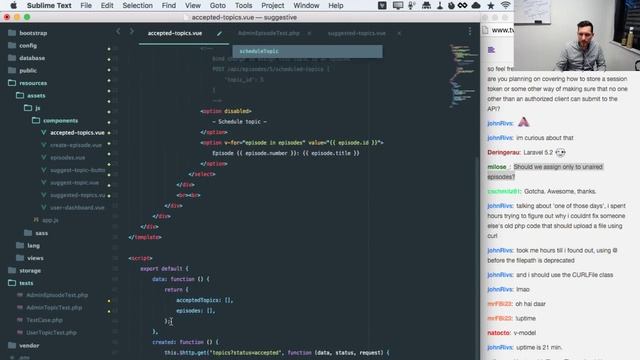Expand the config folder
This screenshot has height=360, width=640.
(x=22, y=46)
